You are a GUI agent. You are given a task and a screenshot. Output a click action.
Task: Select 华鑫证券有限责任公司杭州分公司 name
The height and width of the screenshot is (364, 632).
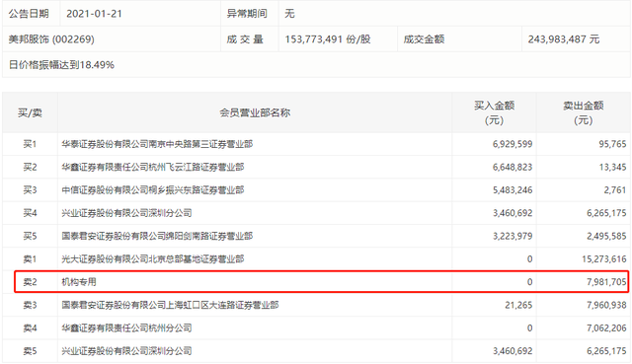click(126, 328)
